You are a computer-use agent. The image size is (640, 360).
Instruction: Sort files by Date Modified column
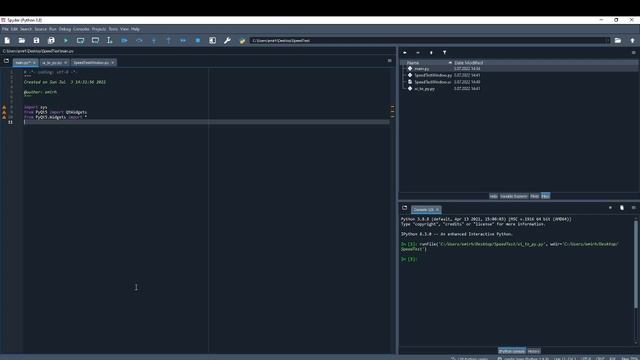pos(469,62)
